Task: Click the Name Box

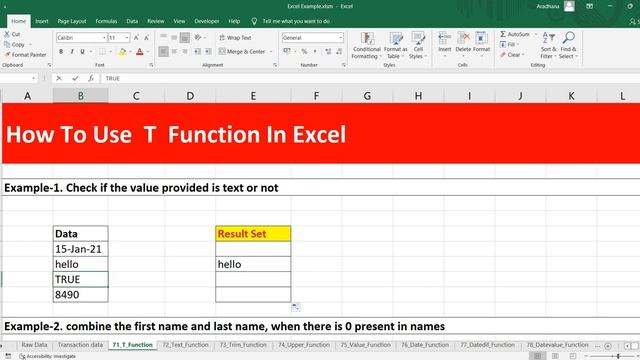Action: [x=16, y=78]
